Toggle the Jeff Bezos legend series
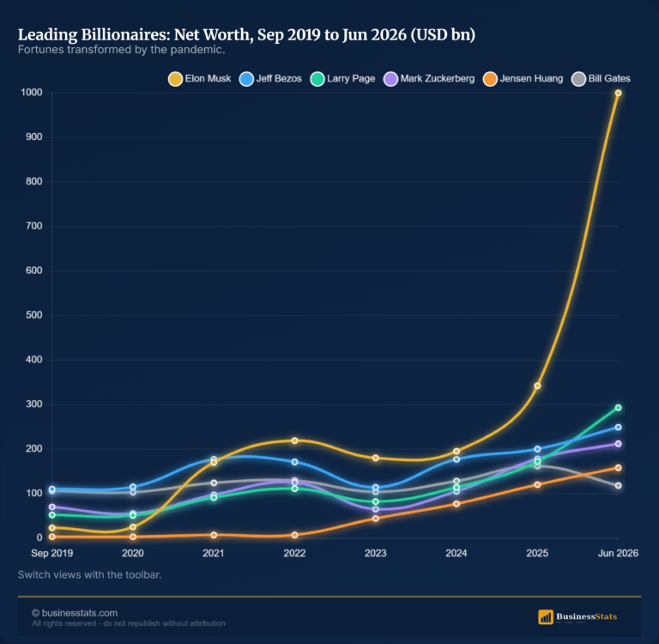This screenshot has width=659, height=644. [x=270, y=79]
